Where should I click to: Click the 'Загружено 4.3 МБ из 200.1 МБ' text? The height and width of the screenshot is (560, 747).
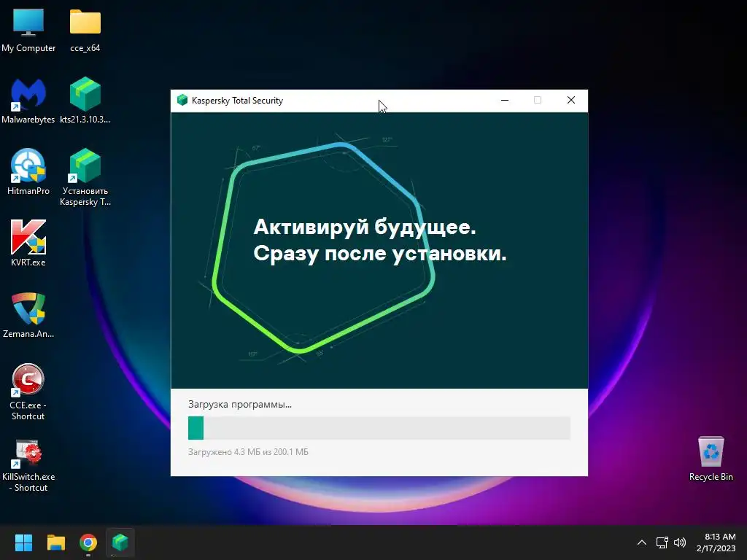click(248, 452)
